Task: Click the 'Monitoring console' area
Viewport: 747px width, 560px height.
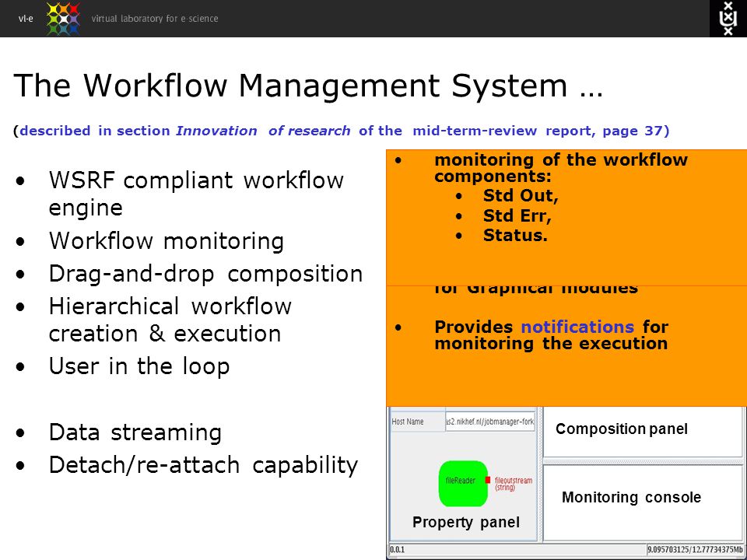Action: 643,502
